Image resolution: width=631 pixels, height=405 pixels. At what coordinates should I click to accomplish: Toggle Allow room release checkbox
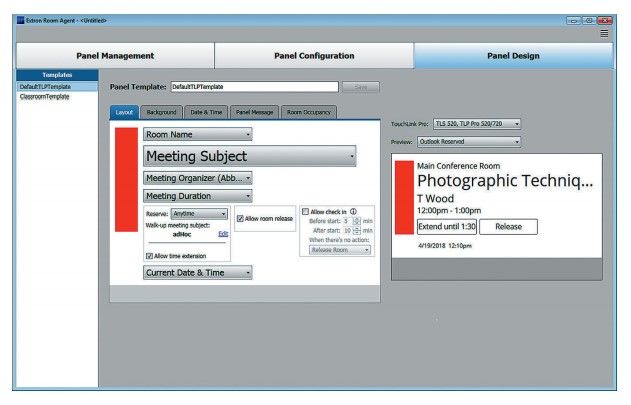click(x=240, y=219)
